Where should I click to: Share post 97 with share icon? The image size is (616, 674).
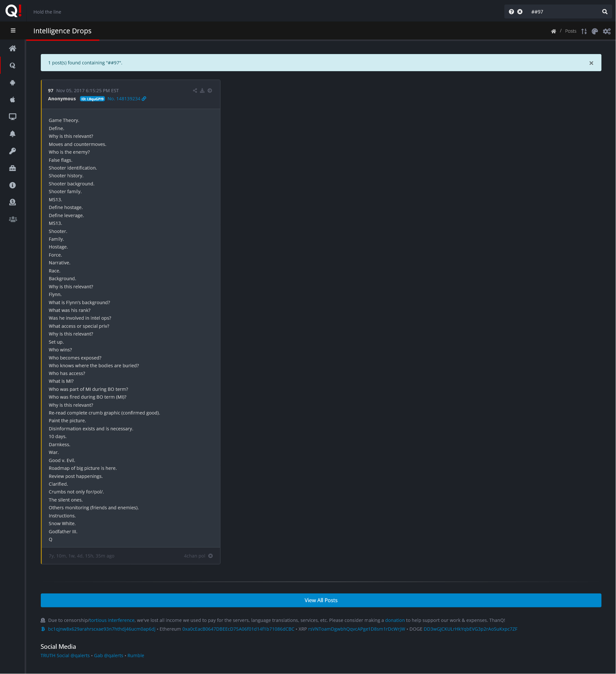point(195,91)
